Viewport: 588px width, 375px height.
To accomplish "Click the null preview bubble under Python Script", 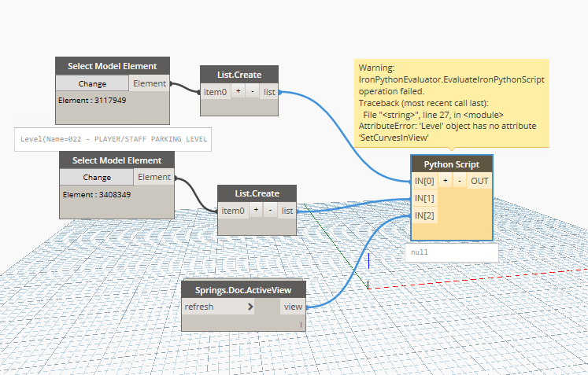I will pos(451,253).
